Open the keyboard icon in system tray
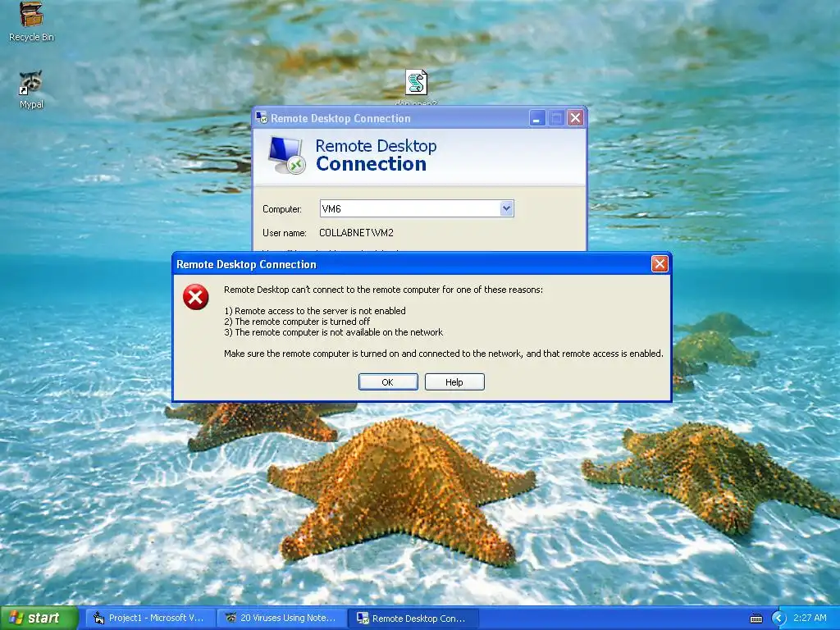 (756, 619)
